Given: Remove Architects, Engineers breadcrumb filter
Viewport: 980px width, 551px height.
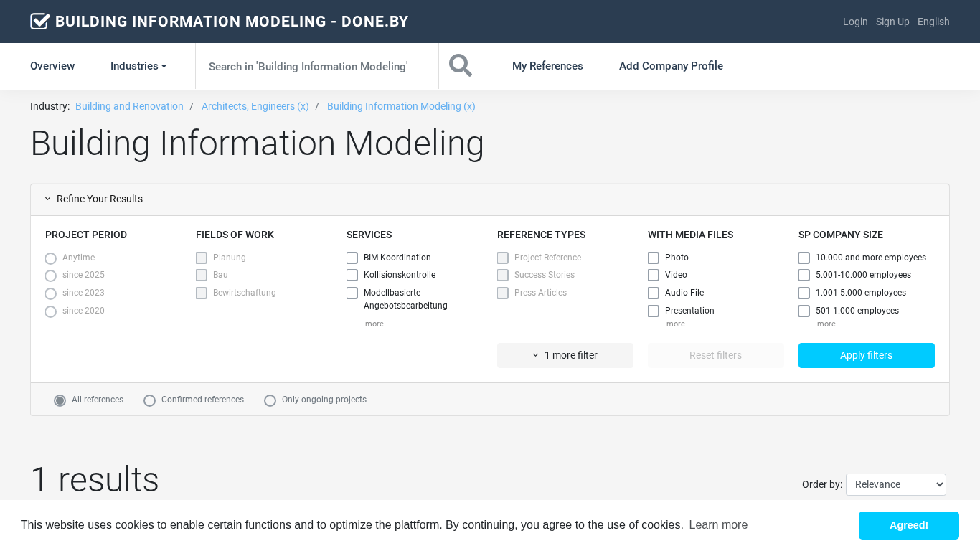Looking at the screenshot, I should tap(255, 106).
